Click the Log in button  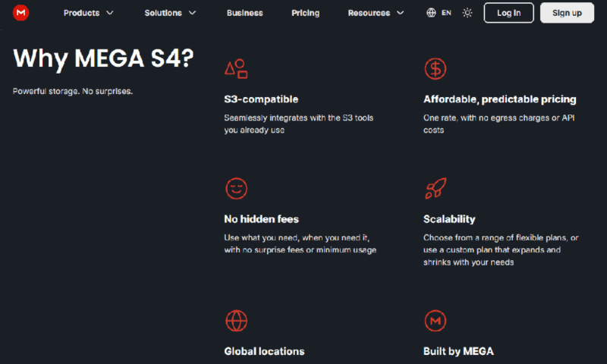pyautogui.click(x=508, y=13)
